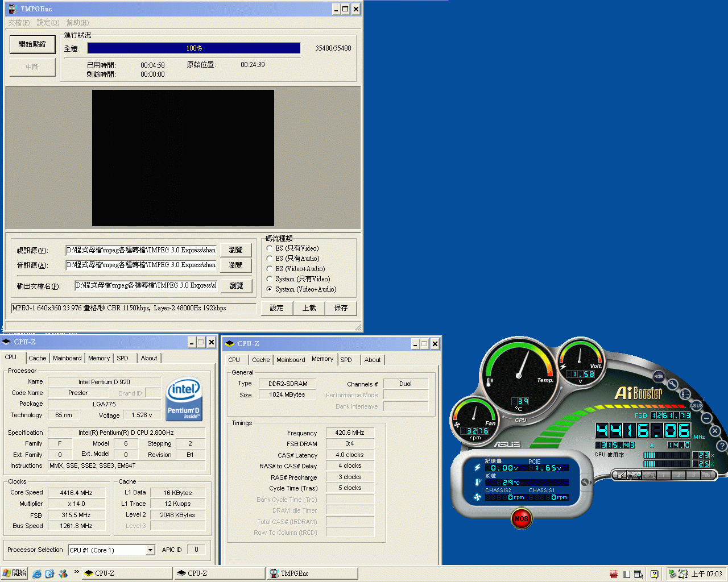Select profile 2 in AI Booster toolbar
Viewport: 728px width, 582px height.
pos(678,475)
